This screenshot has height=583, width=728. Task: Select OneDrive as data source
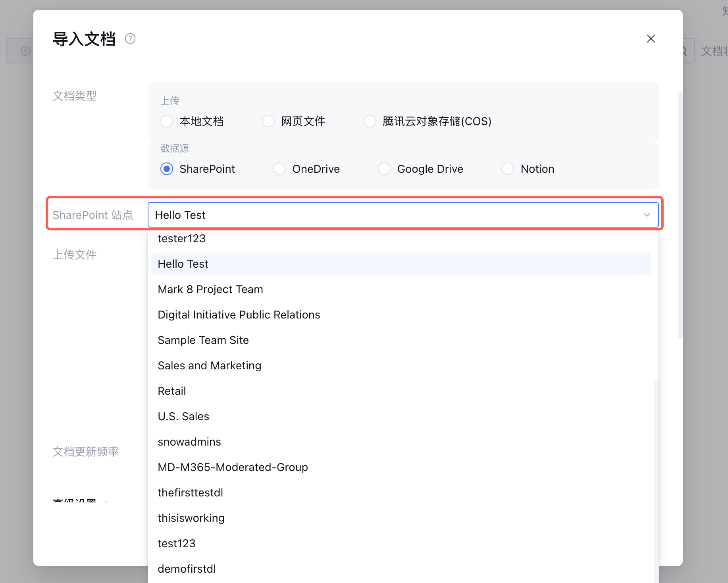(x=279, y=169)
